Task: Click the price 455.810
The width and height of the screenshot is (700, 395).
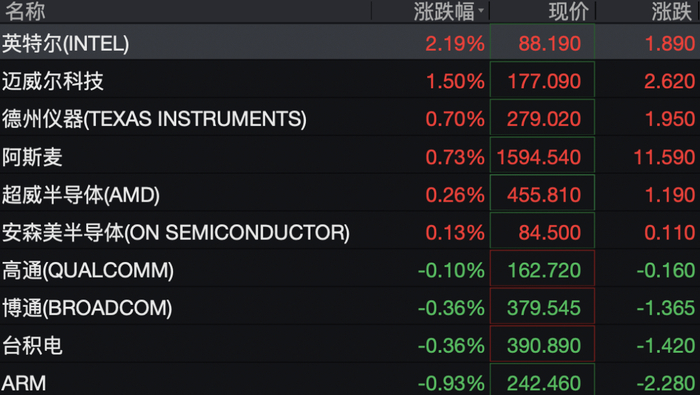Action: 544,195
